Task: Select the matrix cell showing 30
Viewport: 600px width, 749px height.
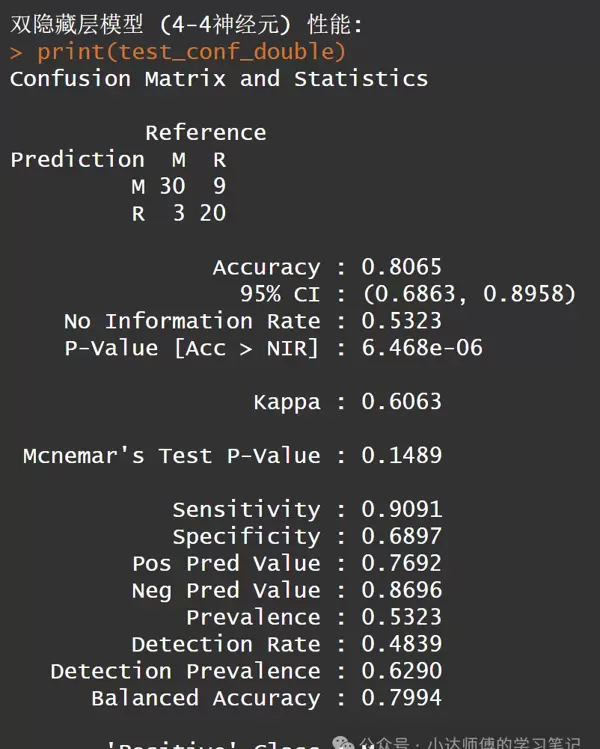Action: click(172, 186)
